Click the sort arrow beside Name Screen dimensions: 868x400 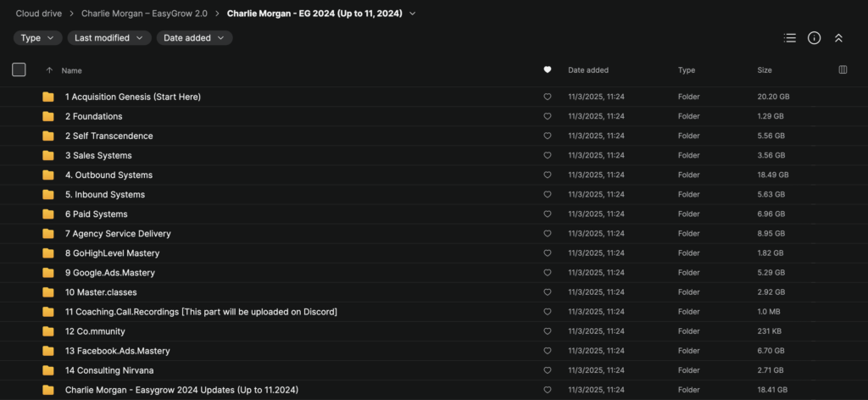49,70
